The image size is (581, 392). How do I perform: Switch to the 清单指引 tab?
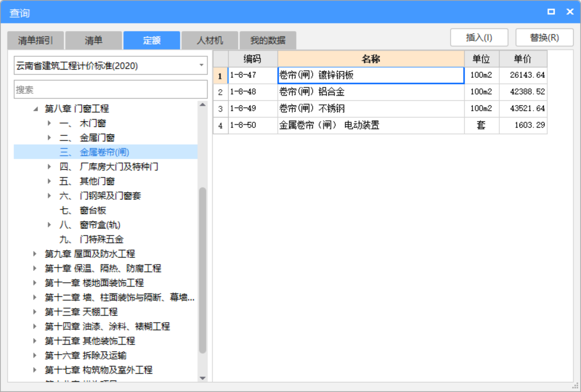(35, 40)
